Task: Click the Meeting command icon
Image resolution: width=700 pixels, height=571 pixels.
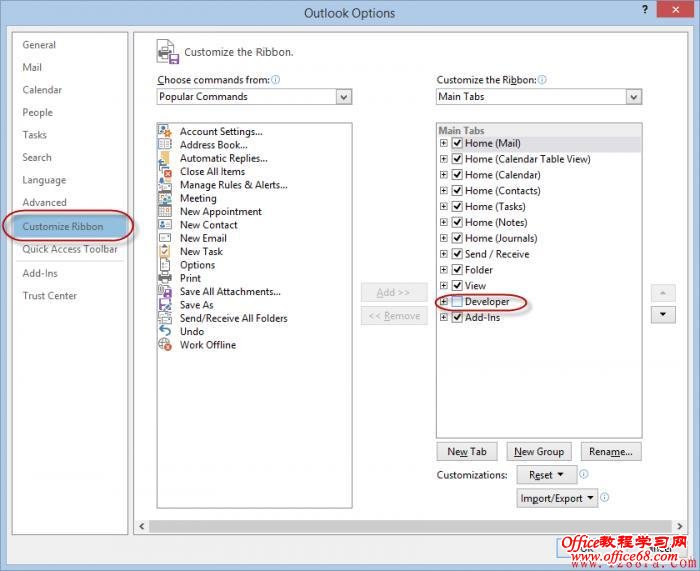Action: click(x=165, y=198)
